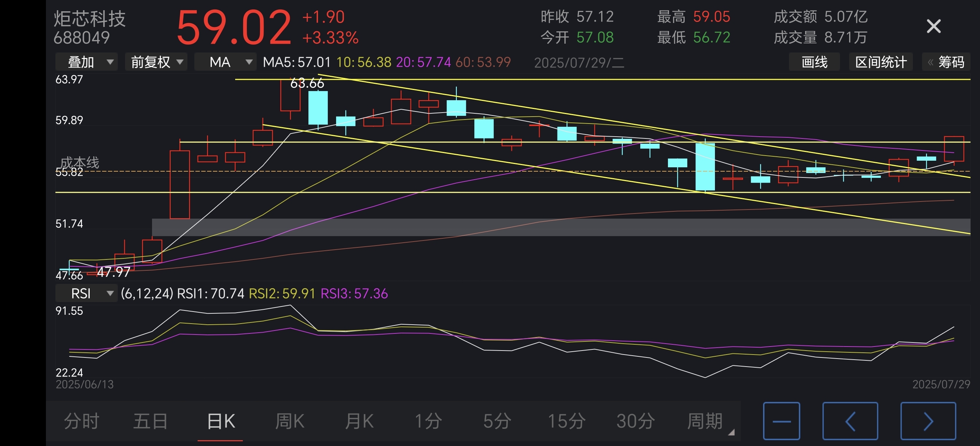This screenshot has height=446, width=980.
Task: Switch to the 月K monthly candlestick tab
Action: (359, 421)
